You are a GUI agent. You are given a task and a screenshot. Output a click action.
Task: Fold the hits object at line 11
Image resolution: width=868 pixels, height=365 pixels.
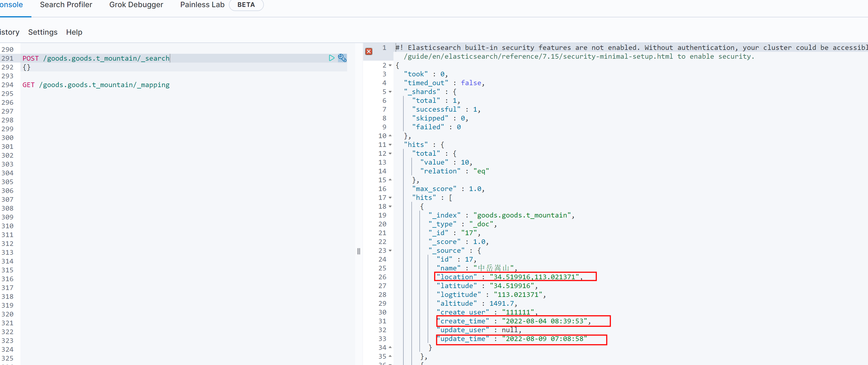click(390, 144)
